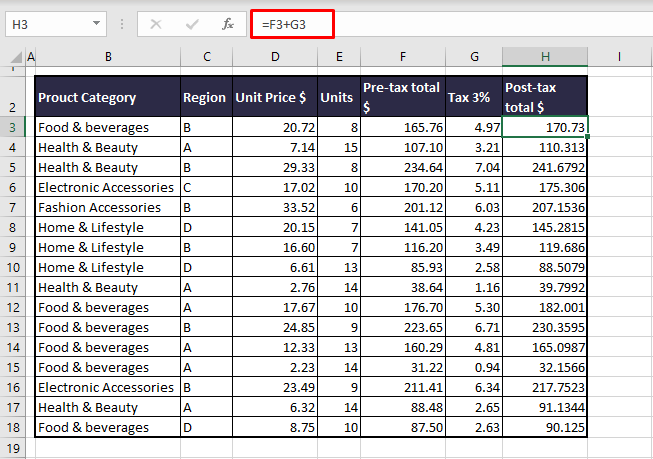Select unit price cell 20.72
Viewport: 653px width, 459px height.
pyautogui.click(x=275, y=127)
